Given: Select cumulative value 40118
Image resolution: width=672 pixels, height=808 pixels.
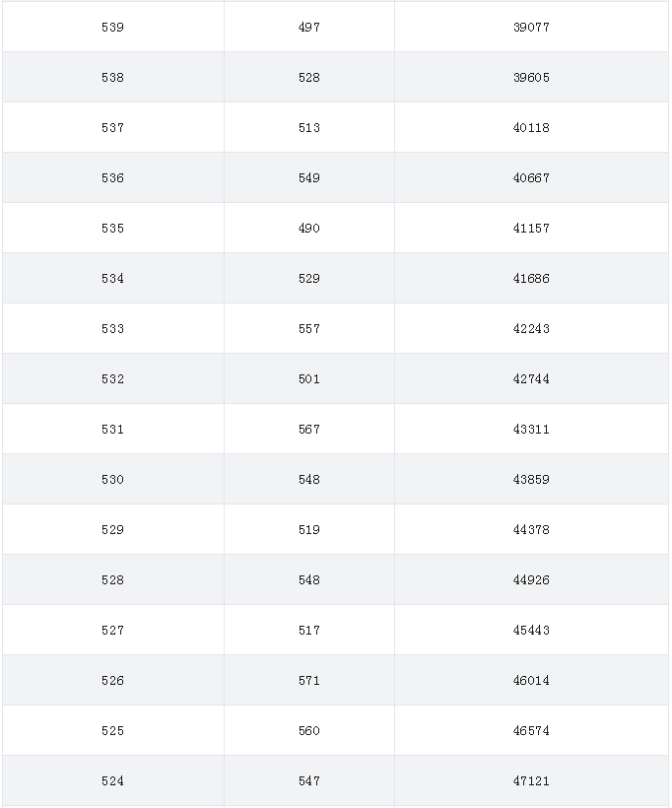Looking at the screenshot, I should tap(531, 127).
